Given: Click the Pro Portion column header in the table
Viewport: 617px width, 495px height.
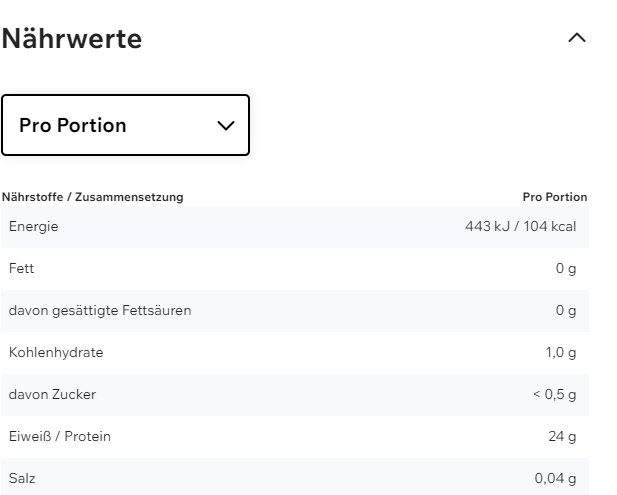Looking at the screenshot, I should click(555, 197).
